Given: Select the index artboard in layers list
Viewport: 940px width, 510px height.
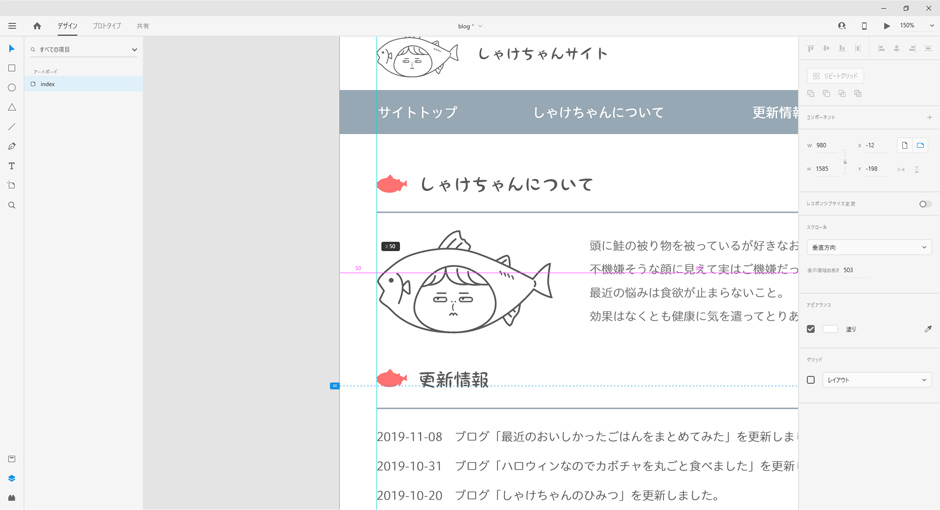Looking at the screenshot, I should pos(48,84).
